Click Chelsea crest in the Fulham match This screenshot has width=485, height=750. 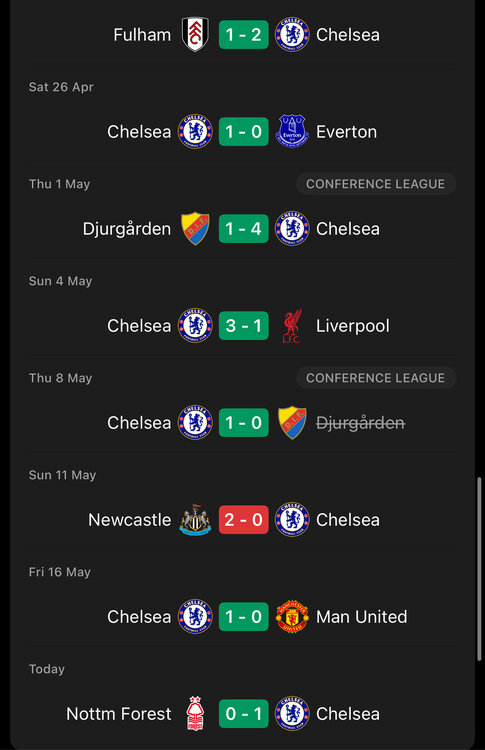click(292, 34)
